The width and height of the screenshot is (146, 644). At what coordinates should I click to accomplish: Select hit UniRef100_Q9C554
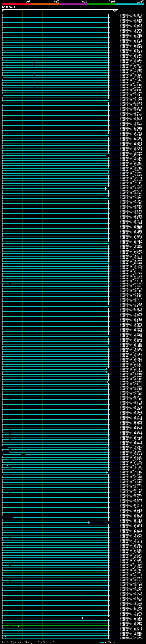131,336
